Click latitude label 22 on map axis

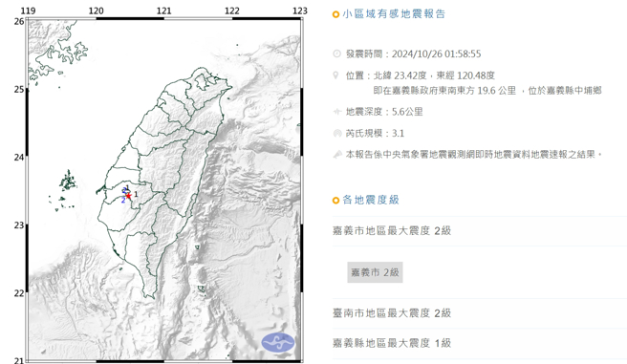pos(19,293)
